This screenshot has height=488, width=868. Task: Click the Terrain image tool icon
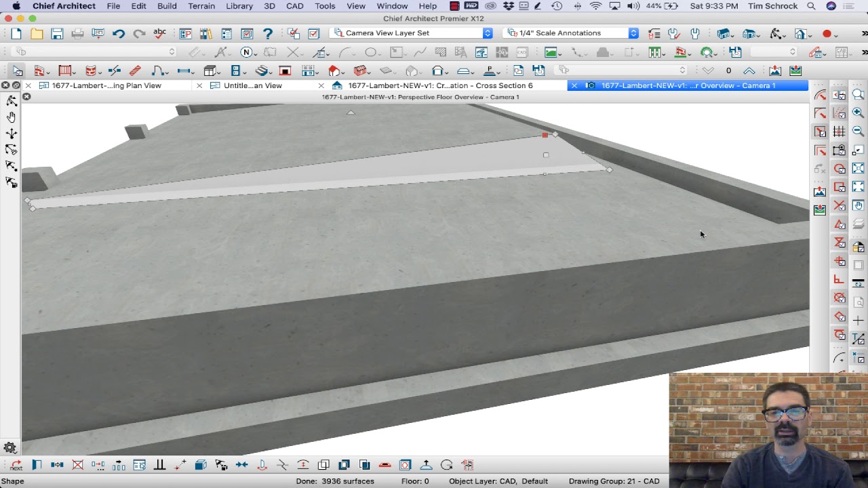[x=551, y=52]
